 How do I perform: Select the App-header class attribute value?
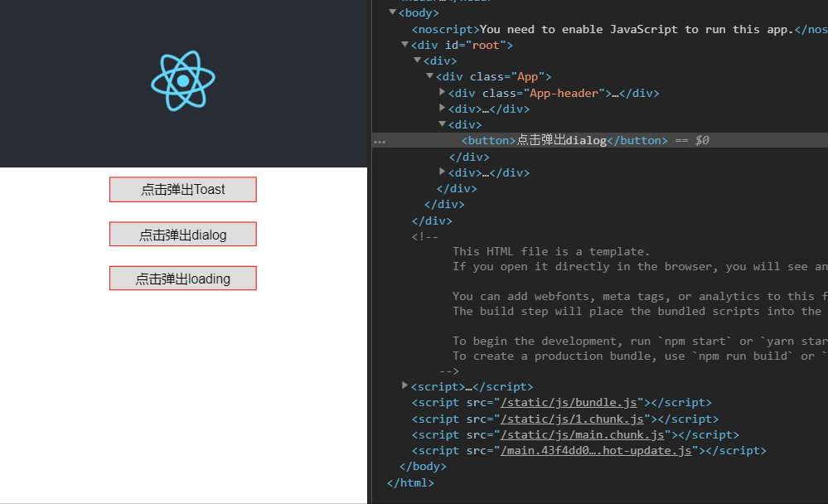click(x=564, y=93)
